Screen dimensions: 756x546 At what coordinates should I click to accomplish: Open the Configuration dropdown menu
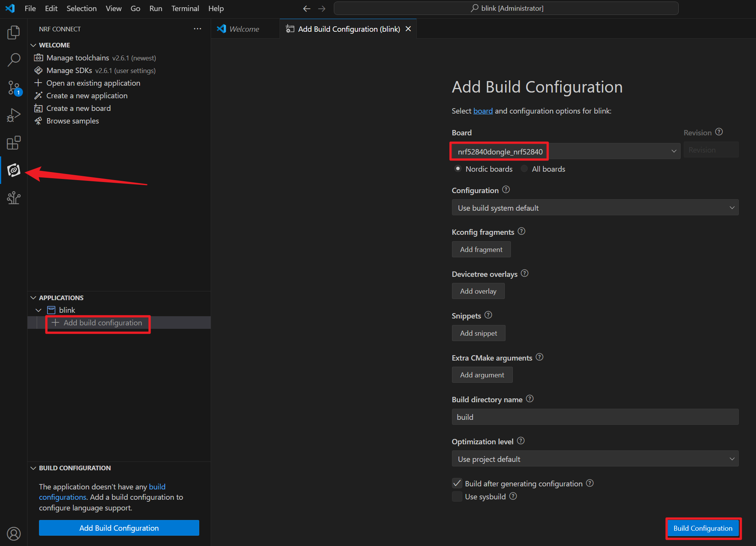[x=595, y=208]
